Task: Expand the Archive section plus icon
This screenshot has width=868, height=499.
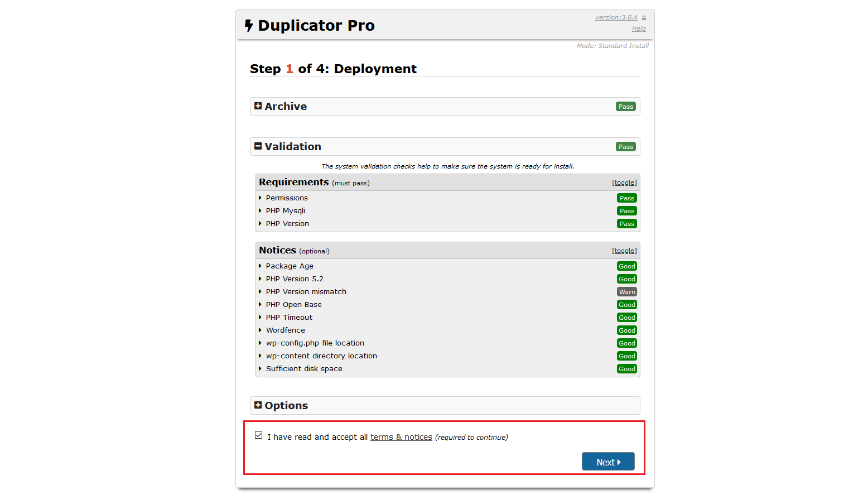Action: click(x=258, y=106)
